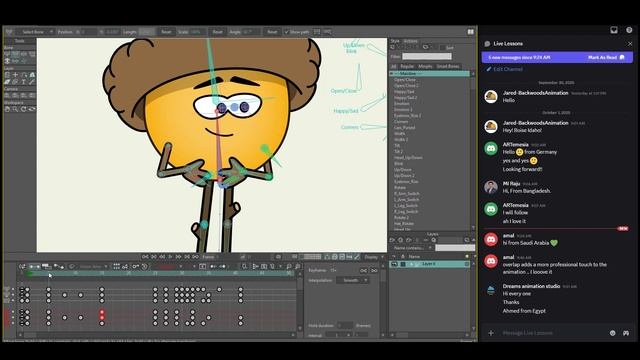640x360 pixels.
Task: Click the Discord help question-mark icon
Action: [x=629, y=30]
